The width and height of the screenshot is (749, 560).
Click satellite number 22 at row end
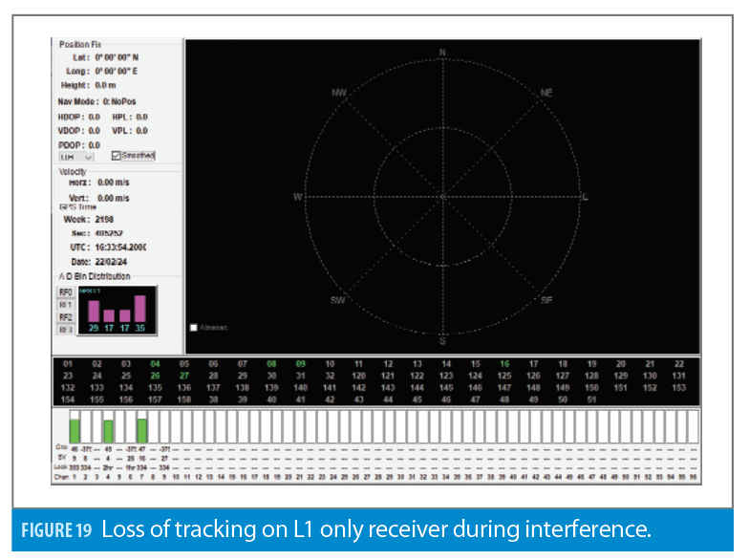(679, 364)
